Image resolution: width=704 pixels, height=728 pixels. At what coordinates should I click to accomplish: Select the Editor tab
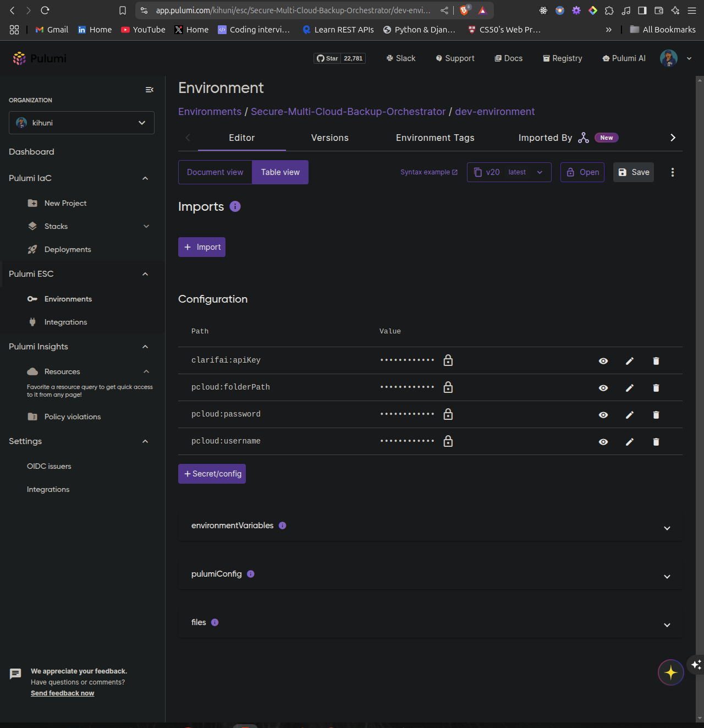[242, 138]
